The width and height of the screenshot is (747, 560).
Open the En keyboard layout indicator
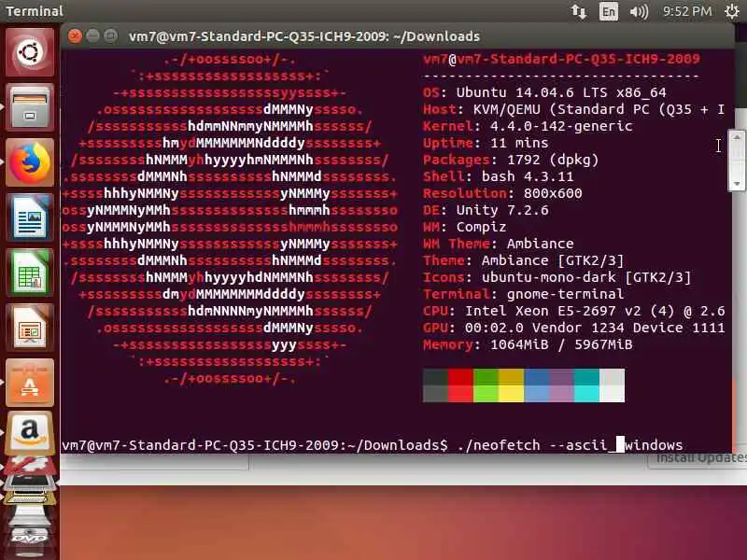pos(609,11)
